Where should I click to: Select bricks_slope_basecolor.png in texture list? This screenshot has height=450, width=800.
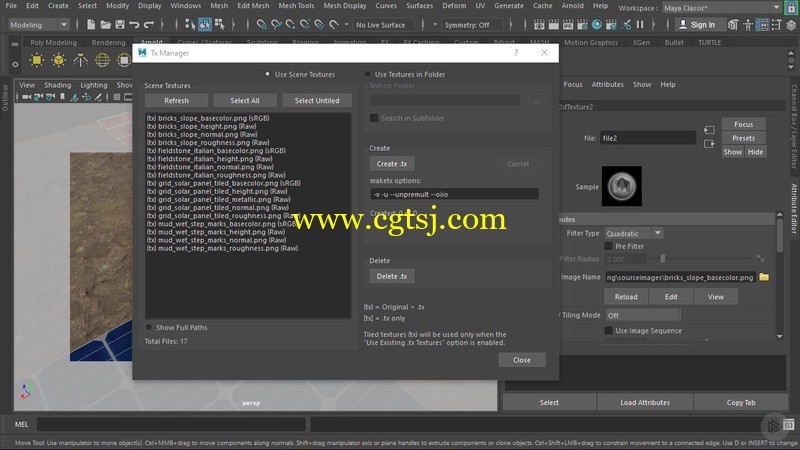[x=208, y=118]
